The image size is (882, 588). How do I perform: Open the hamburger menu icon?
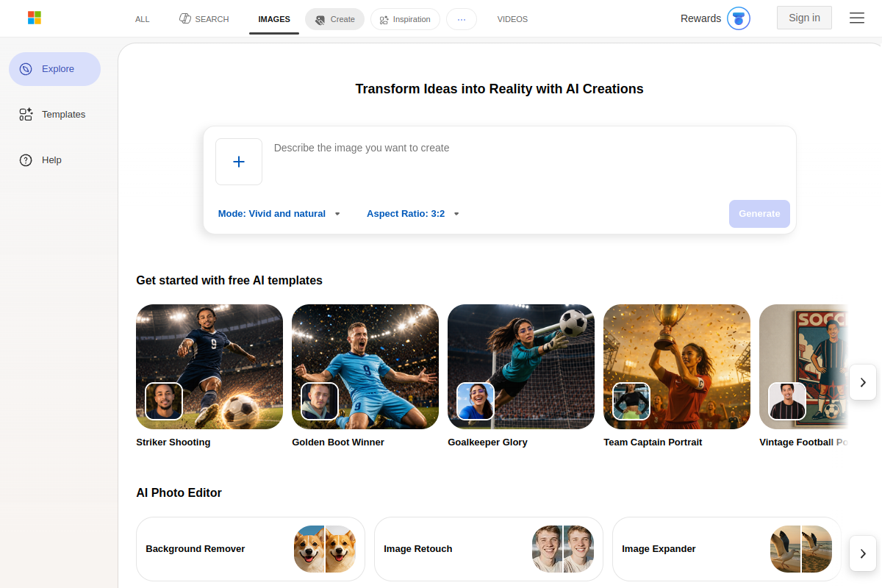point(857,18)
